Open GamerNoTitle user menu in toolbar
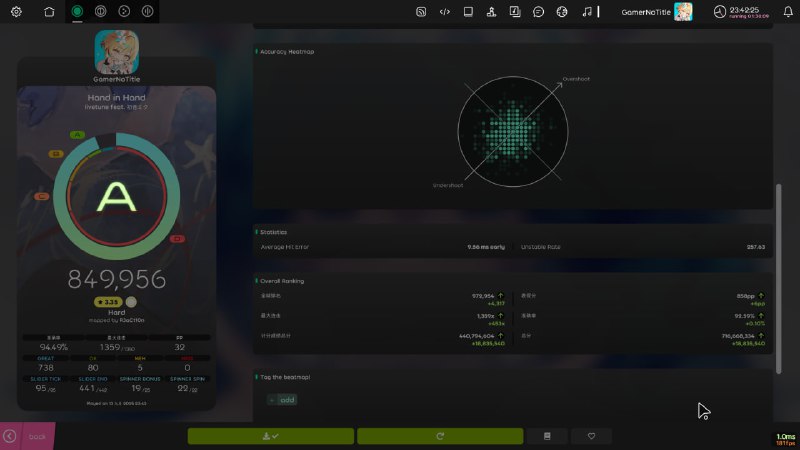 tap(656, 12)
